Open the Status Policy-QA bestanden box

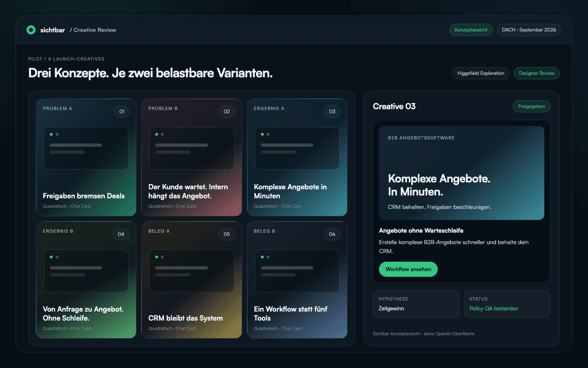(507, 304)
